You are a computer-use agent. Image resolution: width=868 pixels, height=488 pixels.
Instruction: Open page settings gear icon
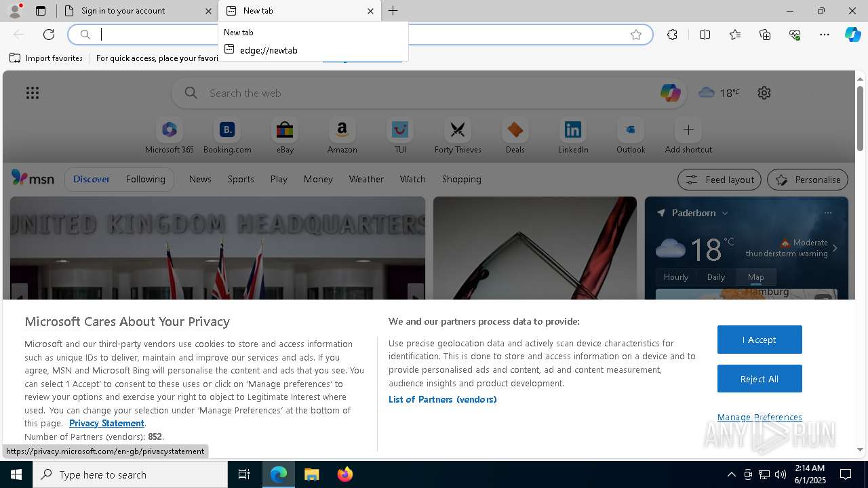click(x=764, y=93)
